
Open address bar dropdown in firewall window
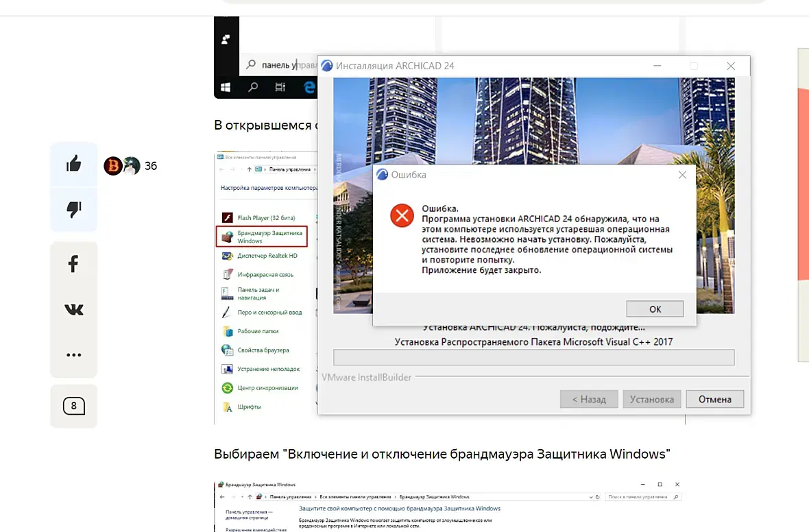pyautogui.click(x=591, y=497)
